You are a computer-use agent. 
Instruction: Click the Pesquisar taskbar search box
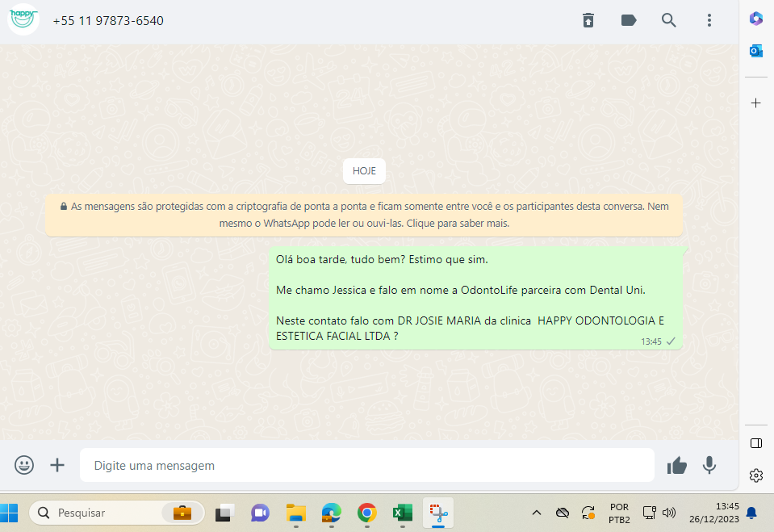[116, 513]
